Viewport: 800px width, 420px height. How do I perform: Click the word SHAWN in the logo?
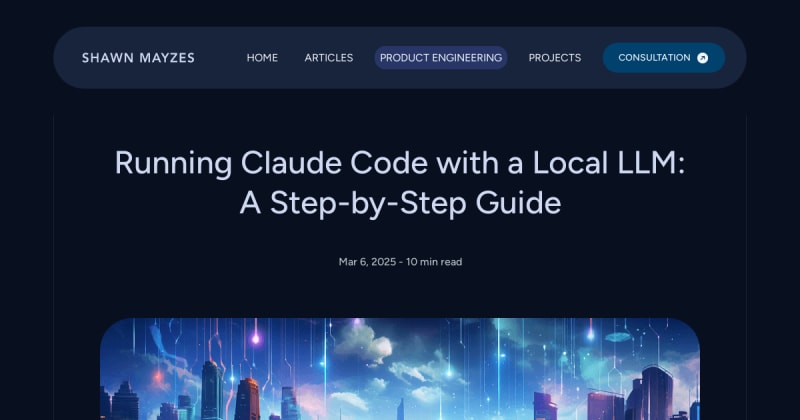click(x=108, y=58)
